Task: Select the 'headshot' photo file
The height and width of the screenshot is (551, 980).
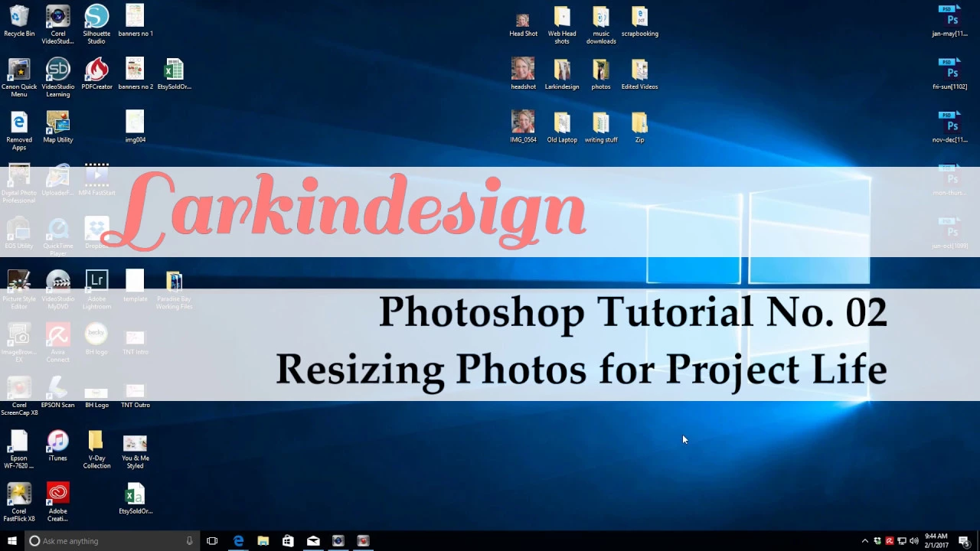Action: click(523, 74)
